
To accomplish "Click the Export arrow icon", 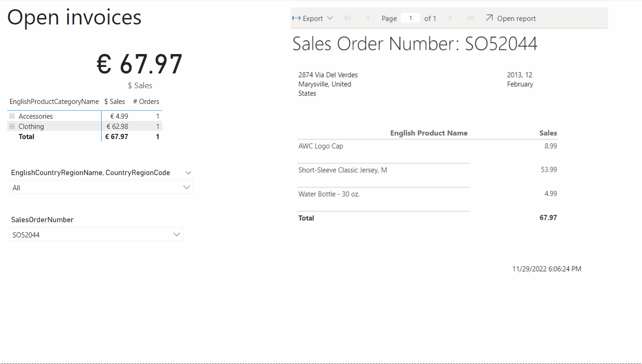I will tap(297, 18).
